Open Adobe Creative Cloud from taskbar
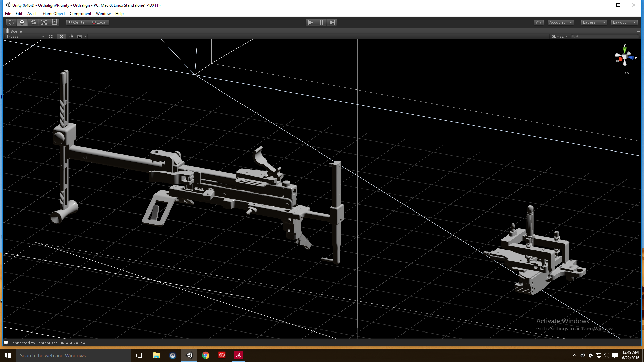The image size is (644, 362). (x=222, y=355)
